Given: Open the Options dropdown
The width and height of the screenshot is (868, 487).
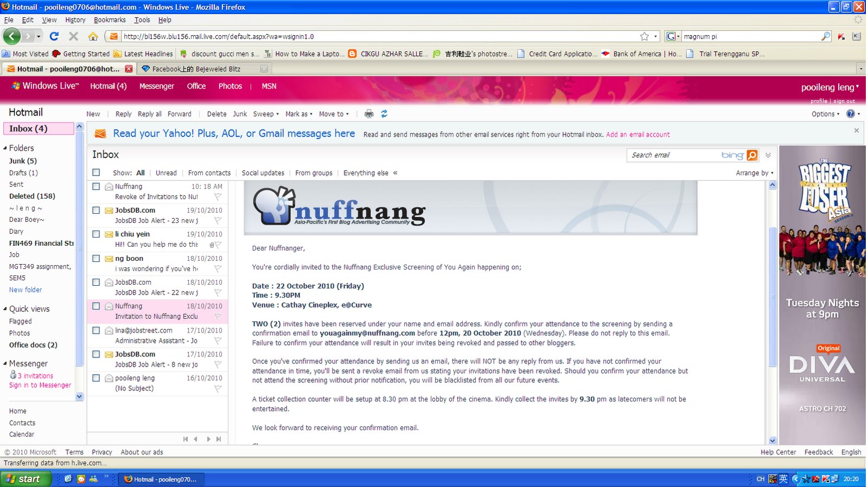Looking at the screenshot, I should (826, 114).
